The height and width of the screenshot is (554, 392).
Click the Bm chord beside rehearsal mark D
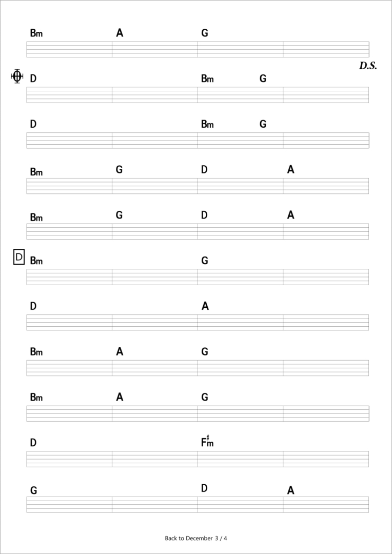click(x=36, y=261)
